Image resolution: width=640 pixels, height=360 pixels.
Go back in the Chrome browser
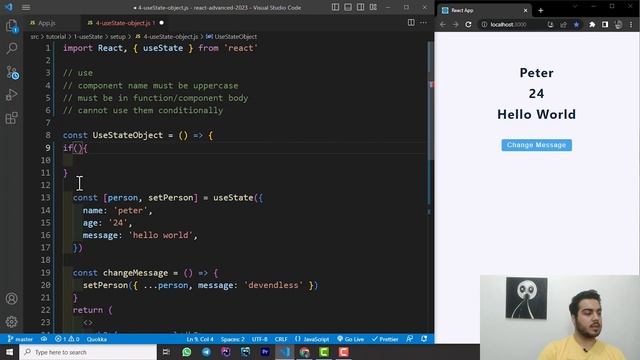(x=443, y=24)
